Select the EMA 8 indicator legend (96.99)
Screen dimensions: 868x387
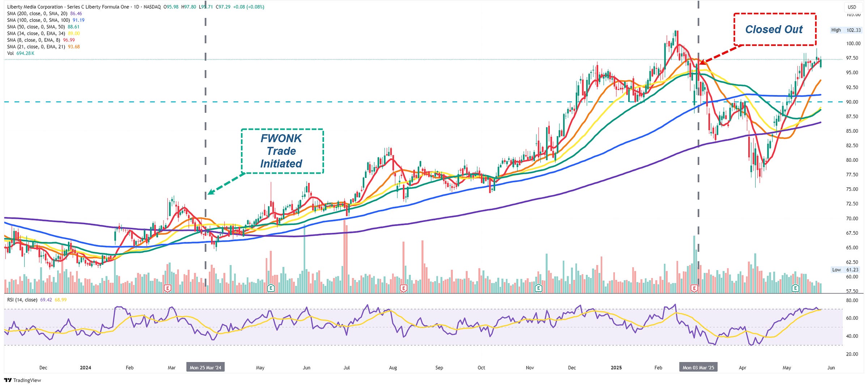pyautogui.click(x=41, y=40)
